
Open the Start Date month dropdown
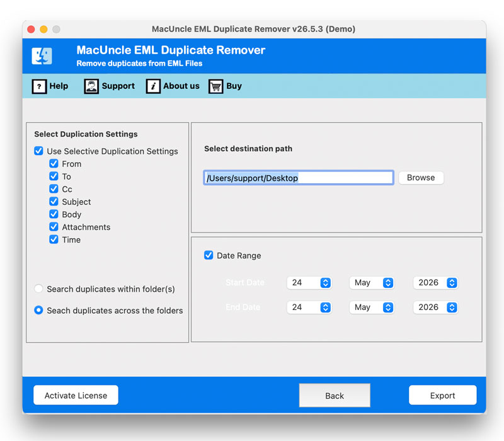click(x=372, y=282)
